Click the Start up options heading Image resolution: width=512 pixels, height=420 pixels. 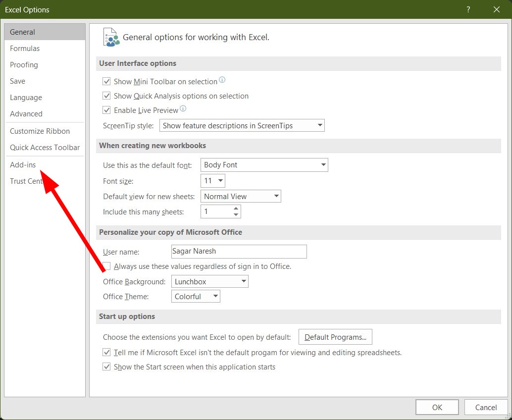pyautogui.click(x=127, y=316)
